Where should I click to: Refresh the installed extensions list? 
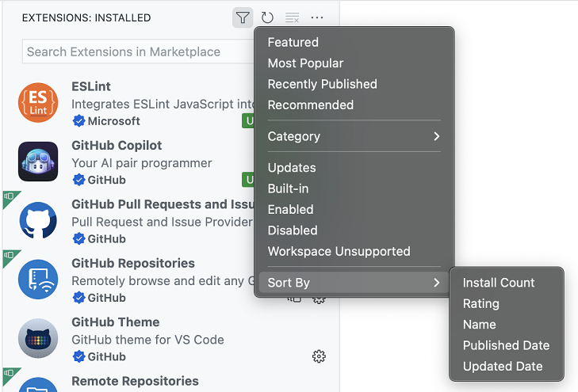[x=267, y=17]
